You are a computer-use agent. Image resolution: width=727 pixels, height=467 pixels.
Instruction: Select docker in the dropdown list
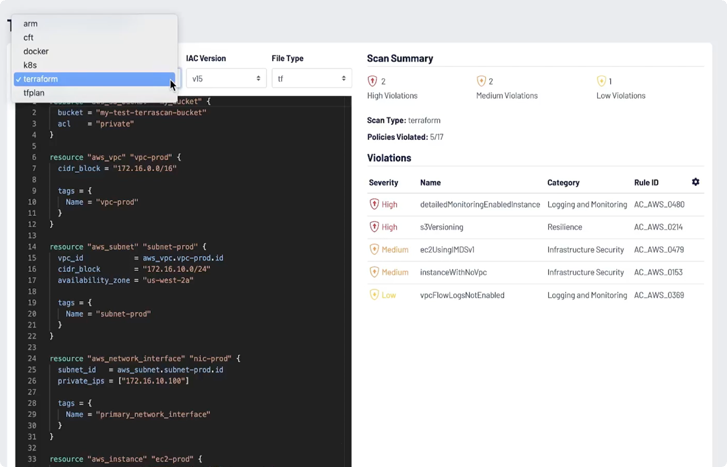pos(36,51)
